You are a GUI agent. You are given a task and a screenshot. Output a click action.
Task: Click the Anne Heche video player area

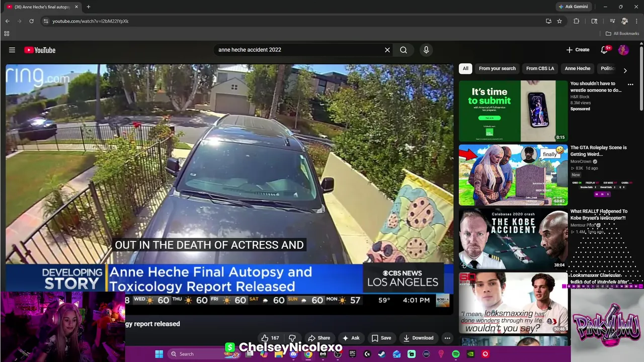(x=229, y=190)
